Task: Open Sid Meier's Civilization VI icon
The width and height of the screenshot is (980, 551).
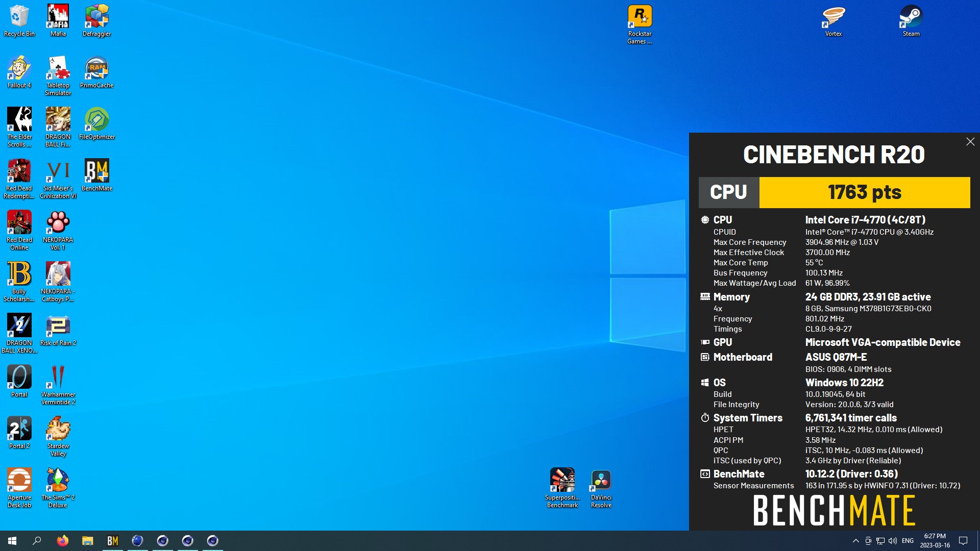Action: click(x=58, y=179)
